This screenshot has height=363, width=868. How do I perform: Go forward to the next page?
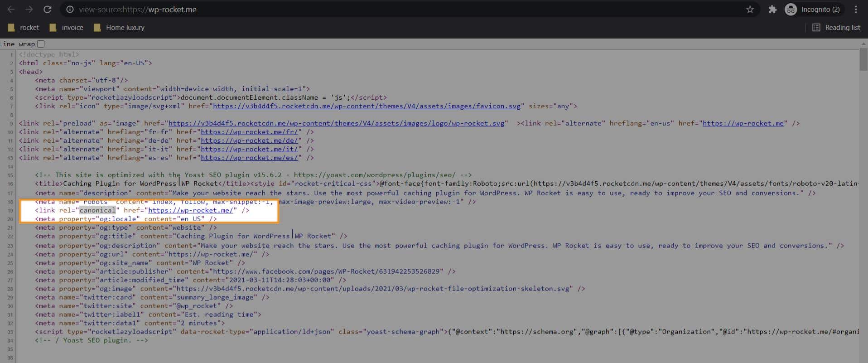(x=29, y=10)
